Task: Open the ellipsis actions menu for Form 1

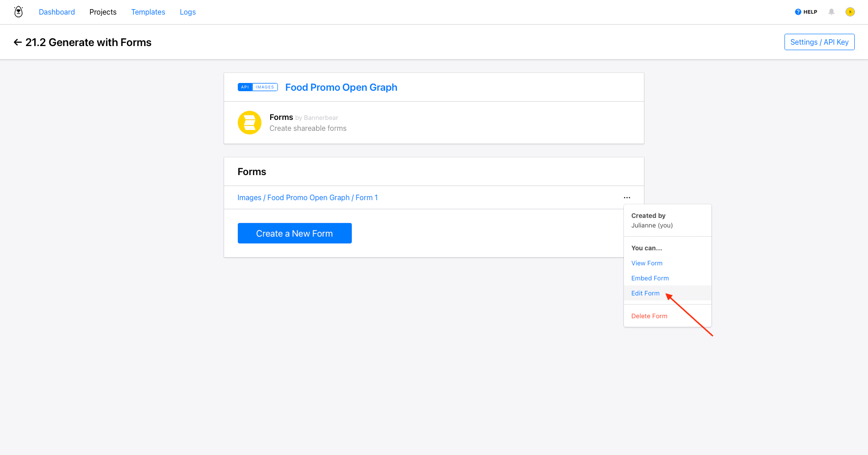Action: (x=627, y=197)
